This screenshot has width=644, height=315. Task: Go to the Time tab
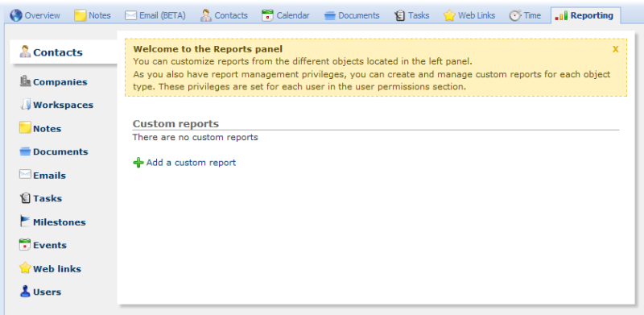[x=526, y=15]
